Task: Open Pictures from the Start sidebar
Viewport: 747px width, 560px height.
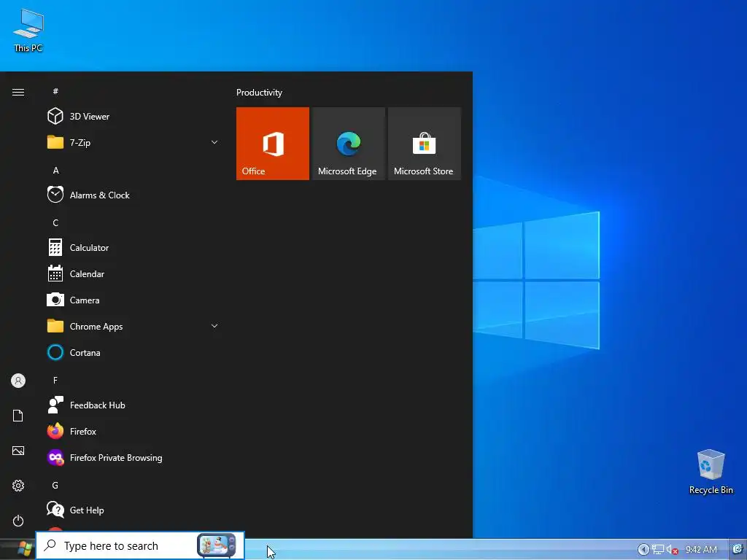Action: 18,451
